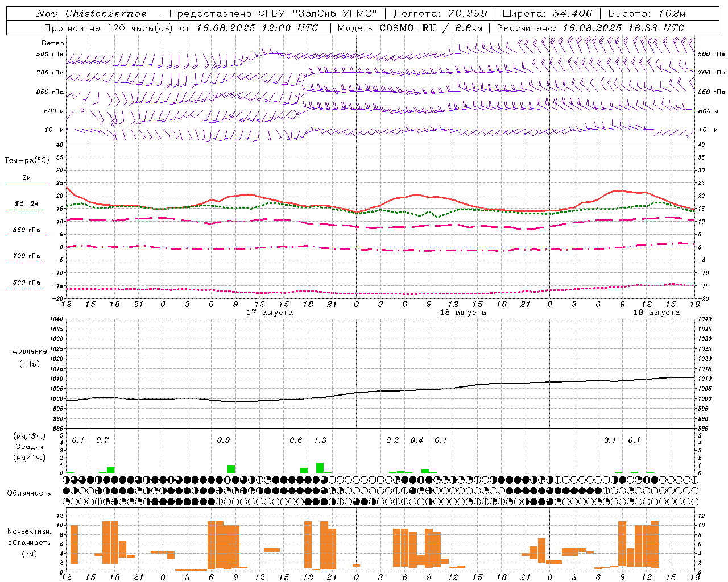728x582 pixels.
Task: Click the '(гПа)' unit under Давление
Action: click(30, 364)
